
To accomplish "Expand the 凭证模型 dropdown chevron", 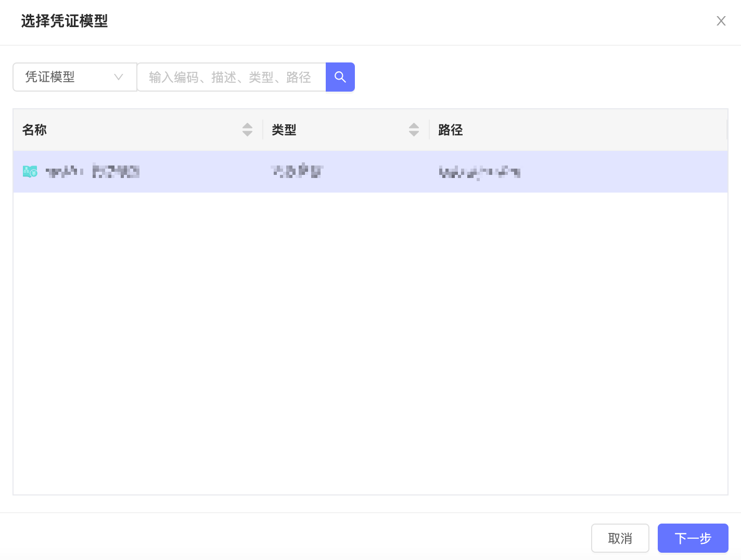I will (x=119, y=77).
